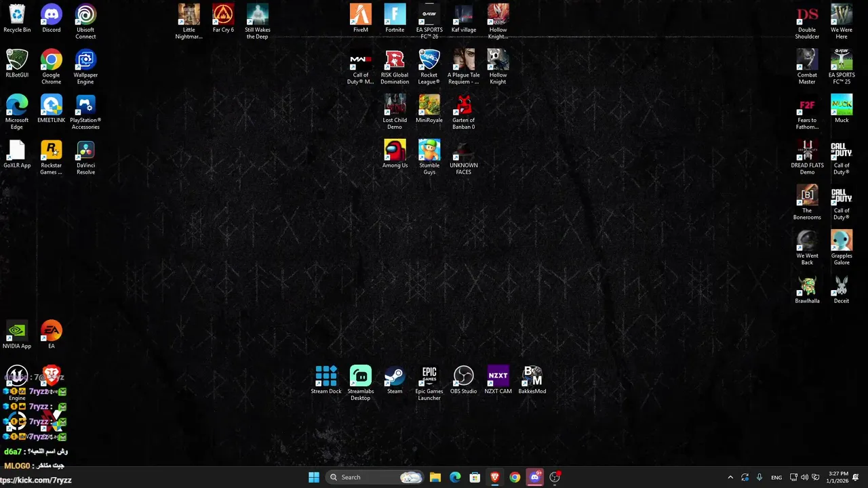
Task: Launch Garten of Banban 0
Action: pyautogui.click(x=464, y=112)
